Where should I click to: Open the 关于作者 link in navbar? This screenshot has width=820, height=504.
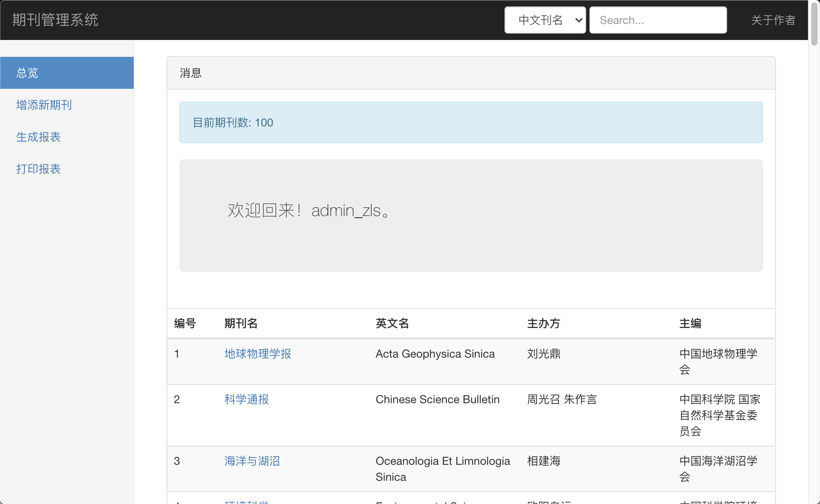point(773,20)
